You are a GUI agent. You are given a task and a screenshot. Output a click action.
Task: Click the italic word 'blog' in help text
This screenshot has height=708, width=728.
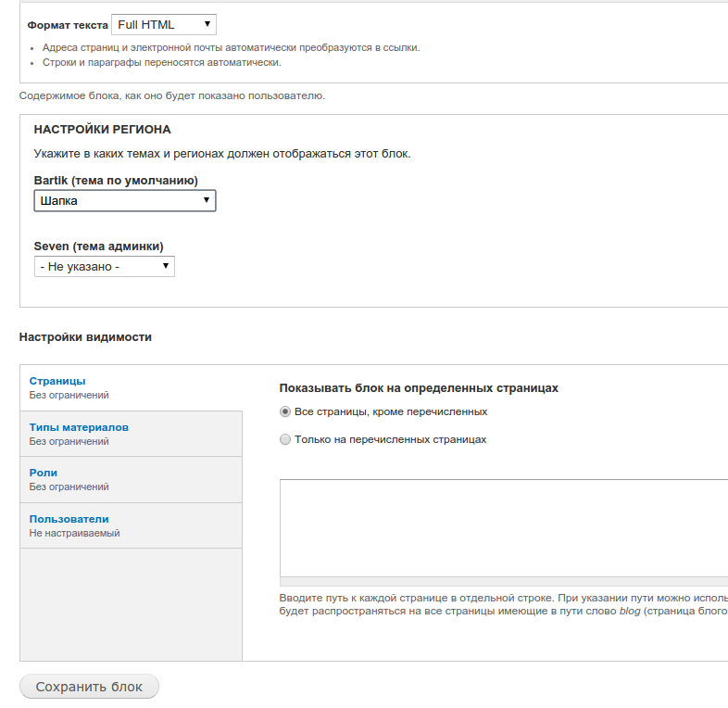[630, 612]
